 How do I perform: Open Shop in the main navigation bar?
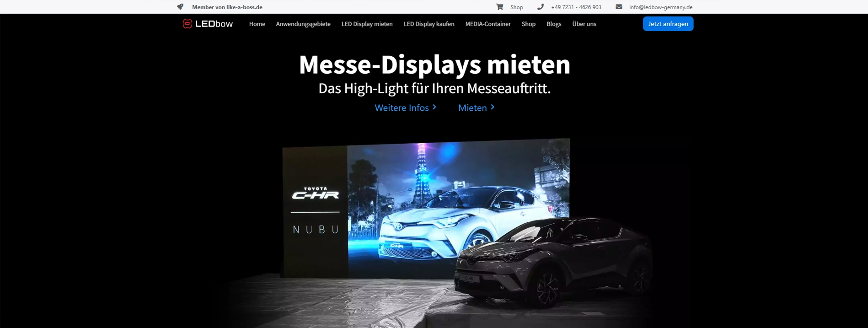click(x=528, y=24)
